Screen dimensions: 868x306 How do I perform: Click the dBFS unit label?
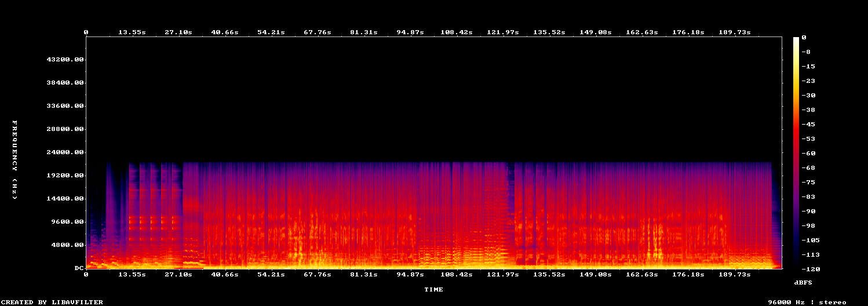coord(803,282)
